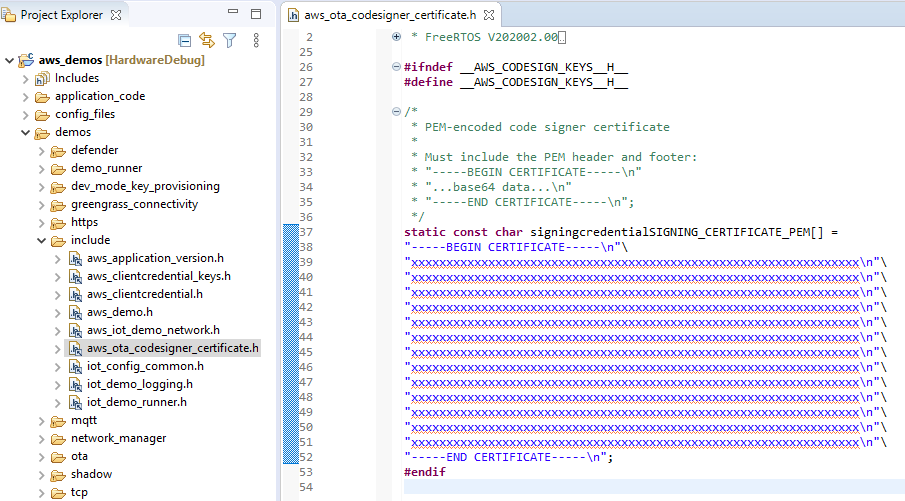Open aws_clientcredential_keys.h from the tree

click(x=158, y=276)
